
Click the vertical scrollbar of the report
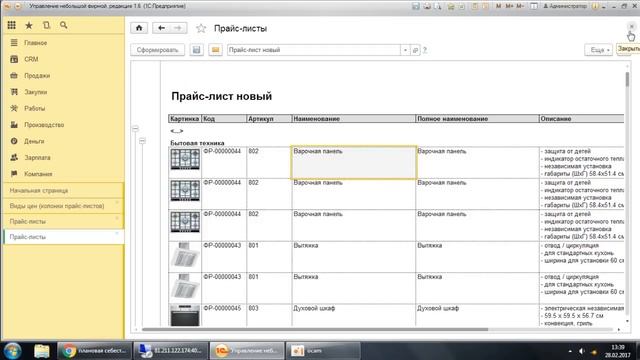coord(627,79)
